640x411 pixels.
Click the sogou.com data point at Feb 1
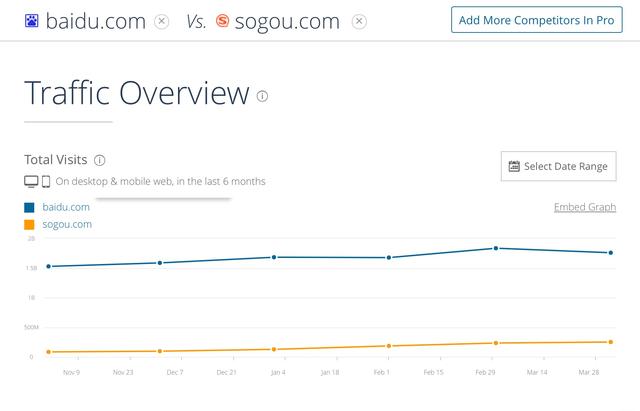point(389,346)
